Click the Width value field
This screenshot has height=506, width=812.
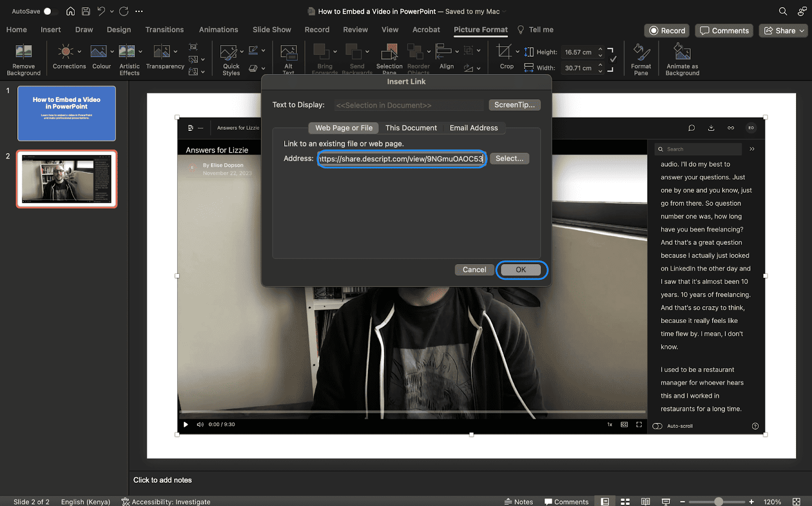pyautogui.click(x=579, y=68)
